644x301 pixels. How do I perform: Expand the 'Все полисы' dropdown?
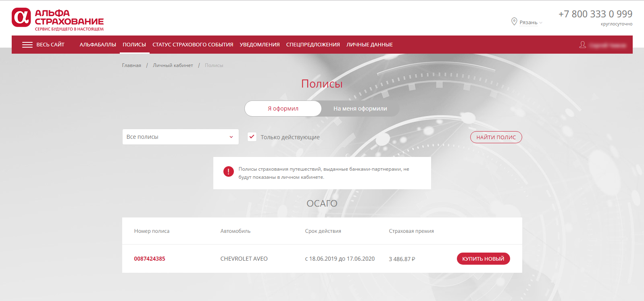coord(180,137)
